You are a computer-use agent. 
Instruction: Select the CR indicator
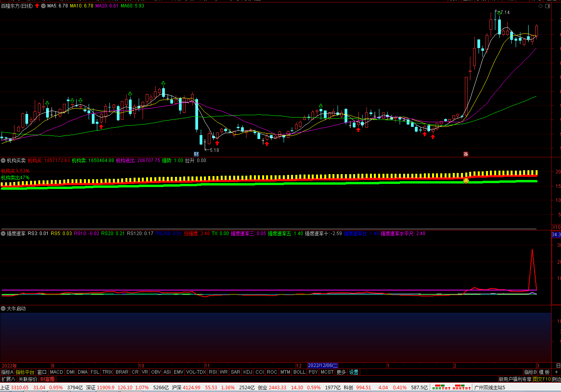[135, 372]
